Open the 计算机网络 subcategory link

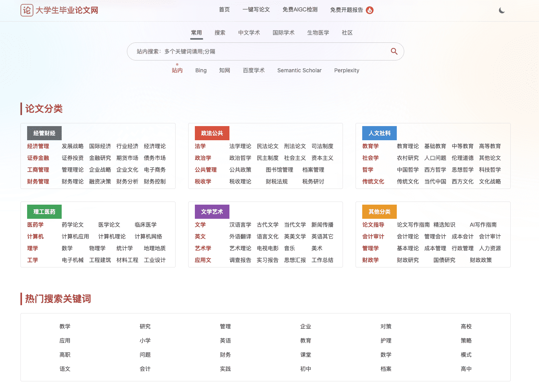tap(148, 236)
